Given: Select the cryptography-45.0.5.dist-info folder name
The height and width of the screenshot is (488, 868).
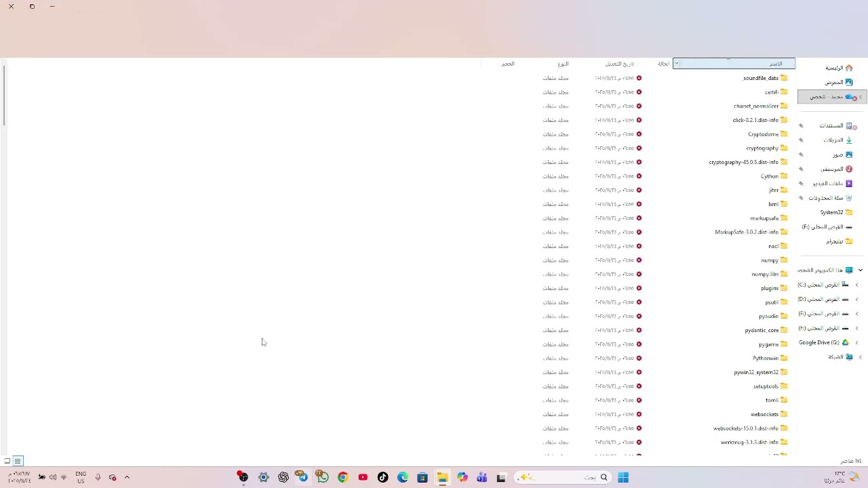Looking at the screenshot, I should click(x=744, y=162).
